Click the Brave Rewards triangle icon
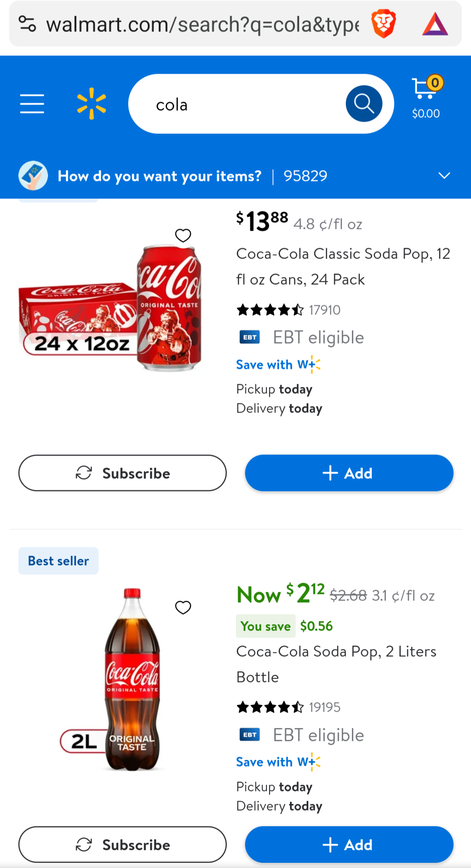The image size is (471, 868). pos(435,24)
